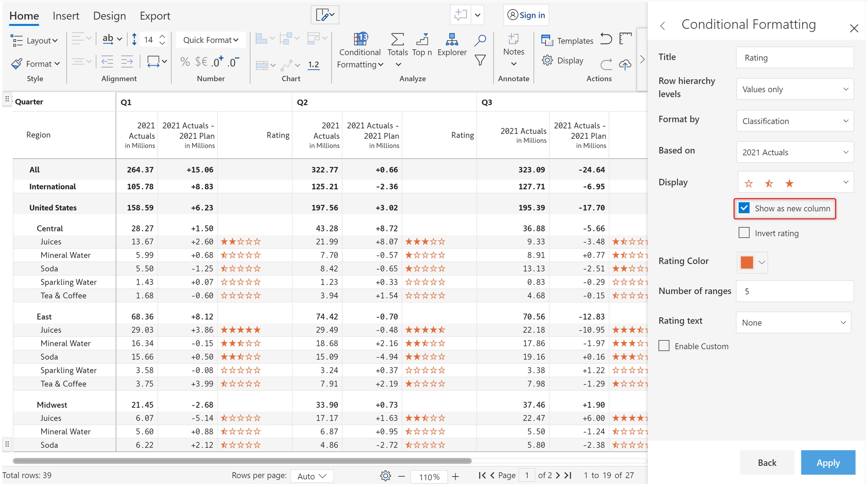Enable the Invert rating checkbox
This screenshot has height=487, width=868.
744,233
